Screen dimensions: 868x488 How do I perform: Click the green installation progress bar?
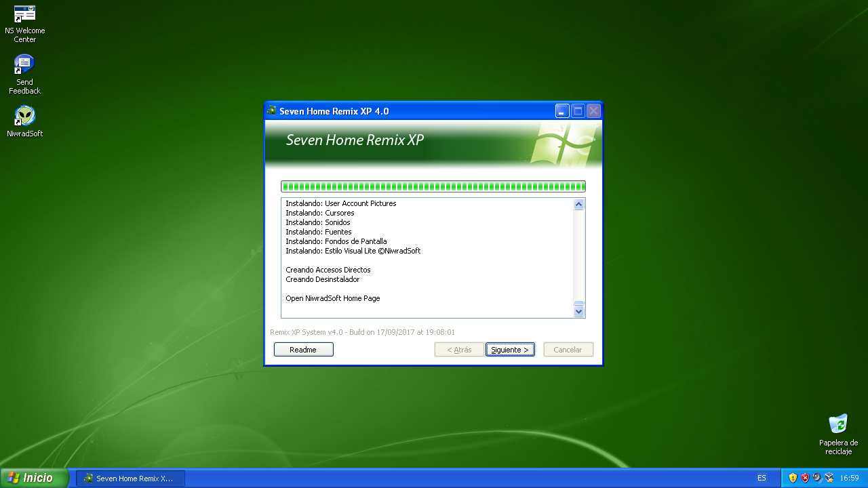pyautogui.click(x=433, y=186)
